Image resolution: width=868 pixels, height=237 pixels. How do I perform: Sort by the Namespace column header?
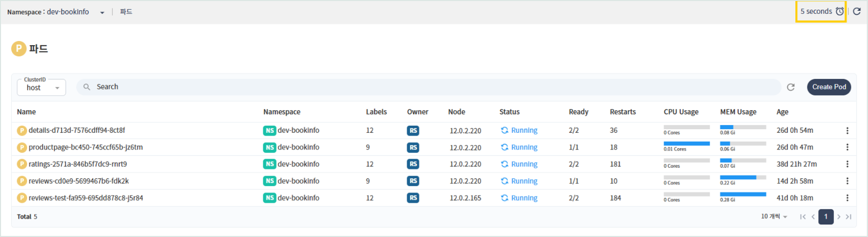(x=282, y=112)
